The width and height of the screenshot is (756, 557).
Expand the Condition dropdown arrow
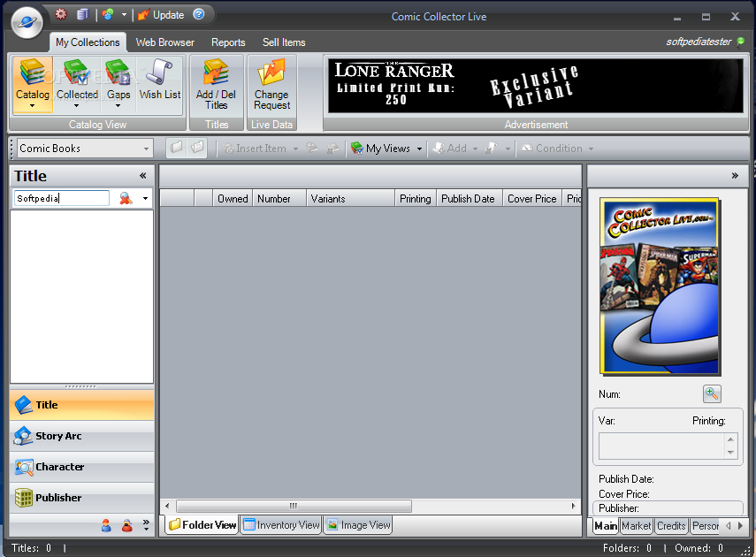click(591, 149)
